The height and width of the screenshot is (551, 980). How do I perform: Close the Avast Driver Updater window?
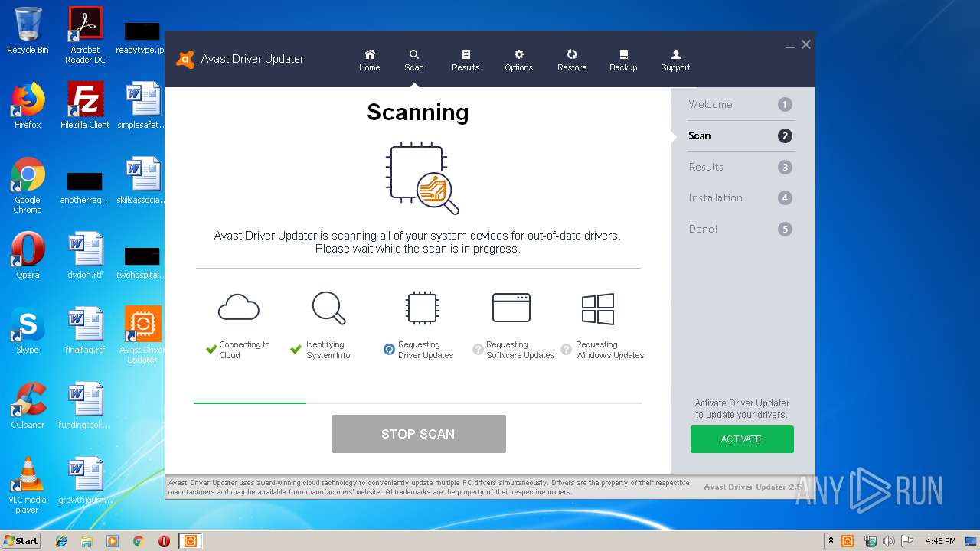(x=806, y=44)
